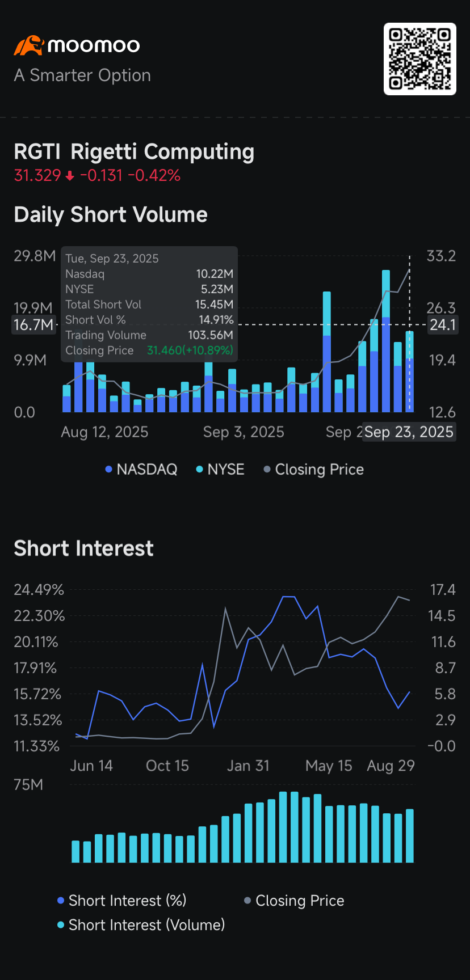
Task: Click the Daily Short Volume heading
Action: [111, 215]
